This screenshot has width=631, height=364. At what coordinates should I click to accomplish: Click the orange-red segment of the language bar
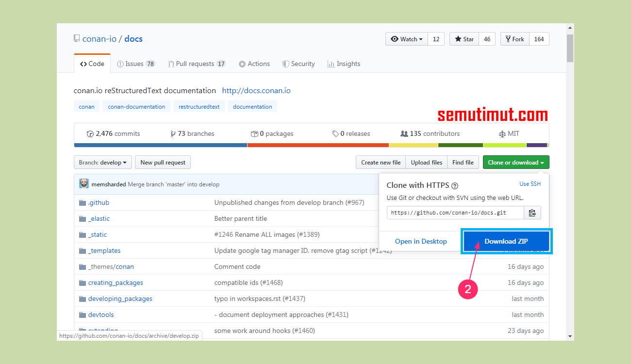click(x=318, y=145)
